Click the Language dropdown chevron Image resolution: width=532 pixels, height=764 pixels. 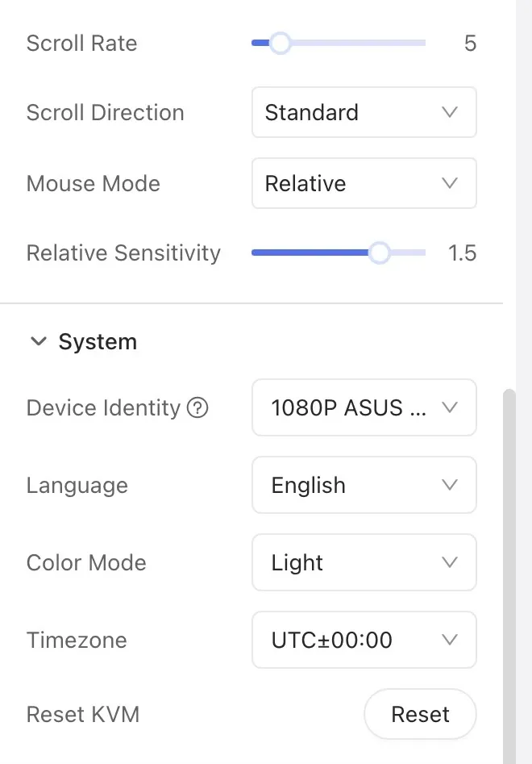(x=450, y=485)
